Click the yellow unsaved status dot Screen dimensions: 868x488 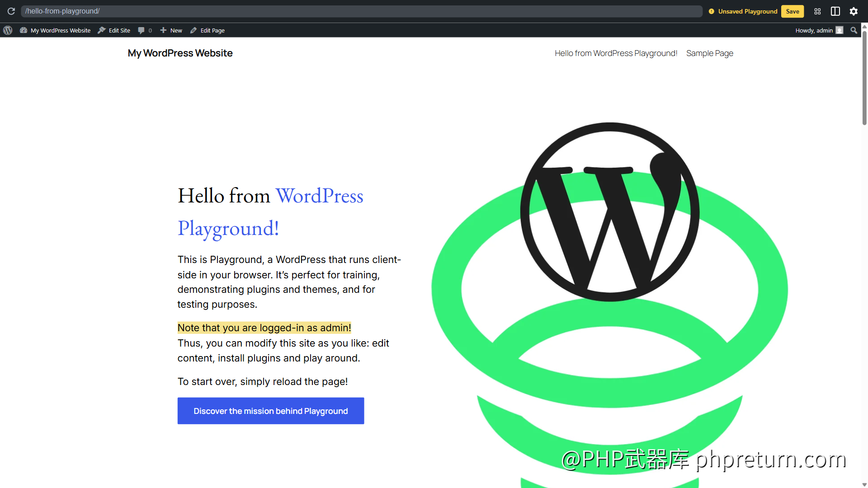pos(711,11)
